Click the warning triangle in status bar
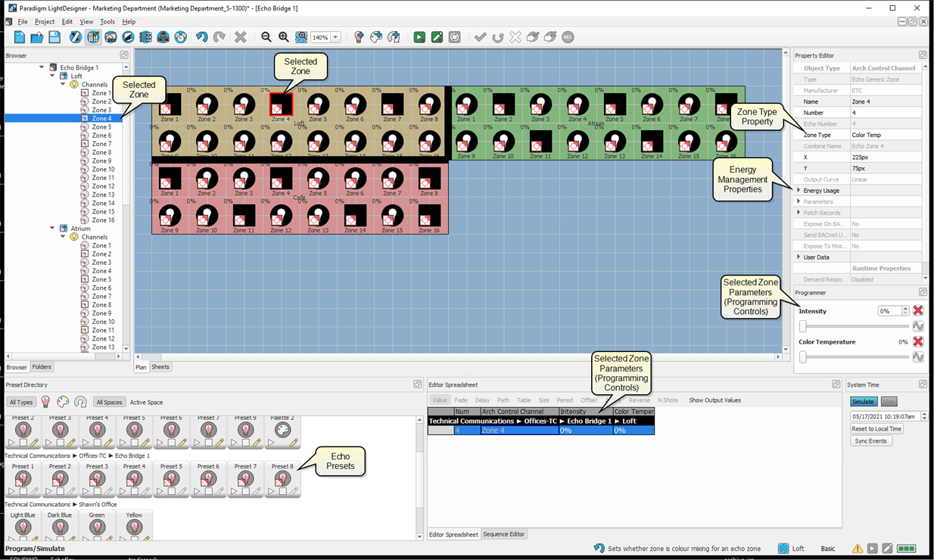The image size is (934, 560). click(858, 549)
